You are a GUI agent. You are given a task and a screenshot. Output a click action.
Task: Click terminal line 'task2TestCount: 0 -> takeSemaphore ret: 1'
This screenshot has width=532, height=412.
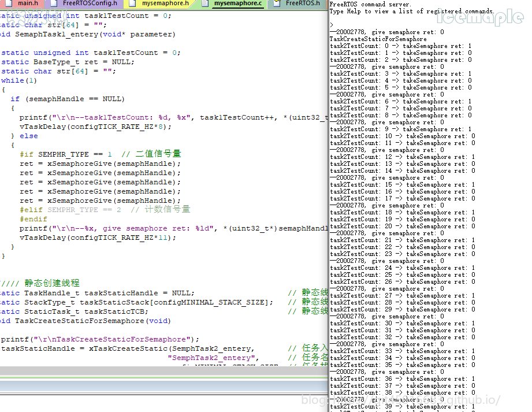point(401,46)
